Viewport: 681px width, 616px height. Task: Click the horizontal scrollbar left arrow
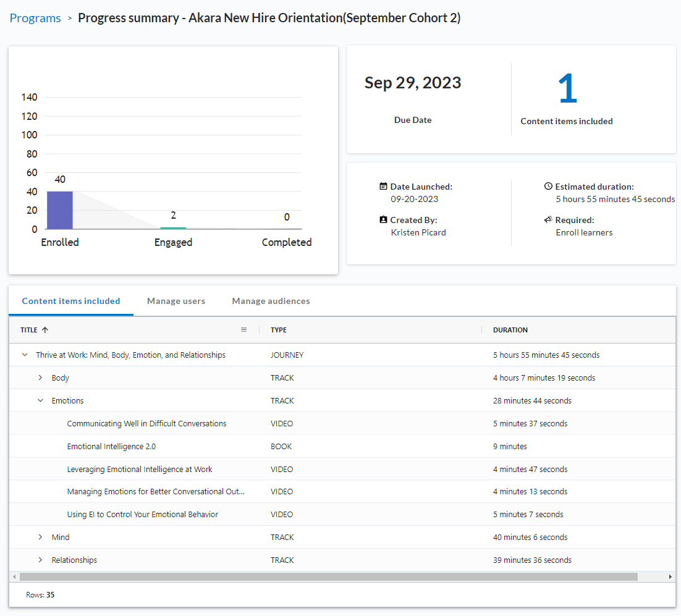click(14, 576)
